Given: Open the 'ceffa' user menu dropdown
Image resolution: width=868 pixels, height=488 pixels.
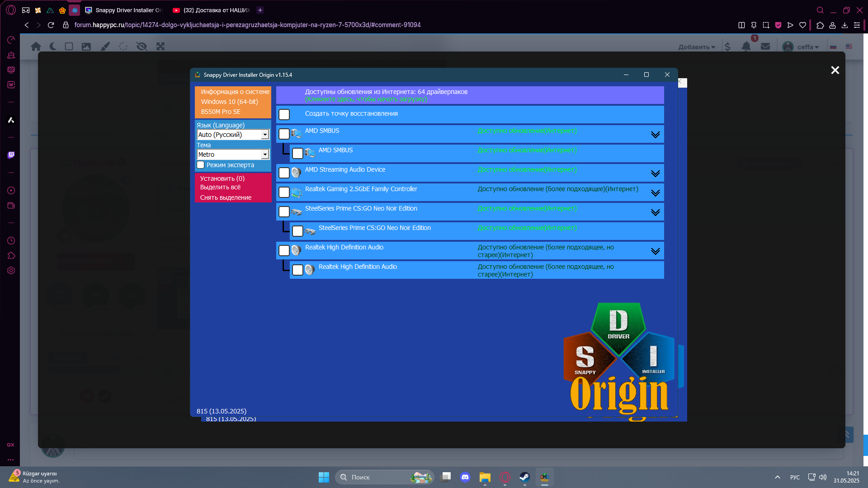Looking at the screenshot, I should [801, 47].
